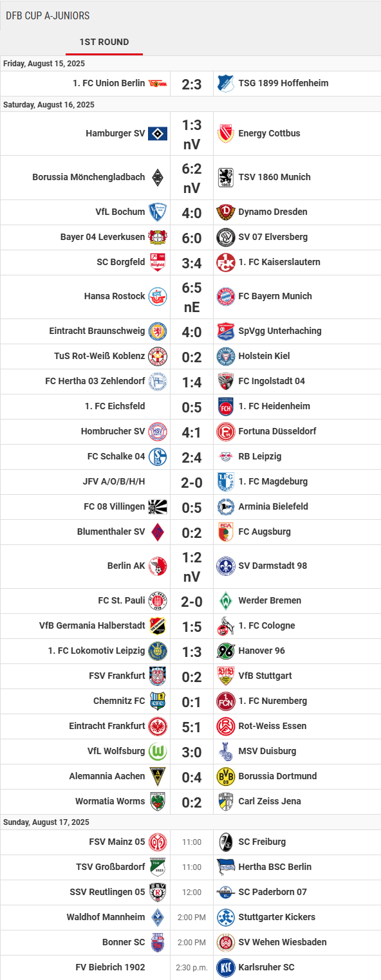Open the Alemannia Aachen 0:4 match result
Screen dimensions: 381x980
[192, 777]
